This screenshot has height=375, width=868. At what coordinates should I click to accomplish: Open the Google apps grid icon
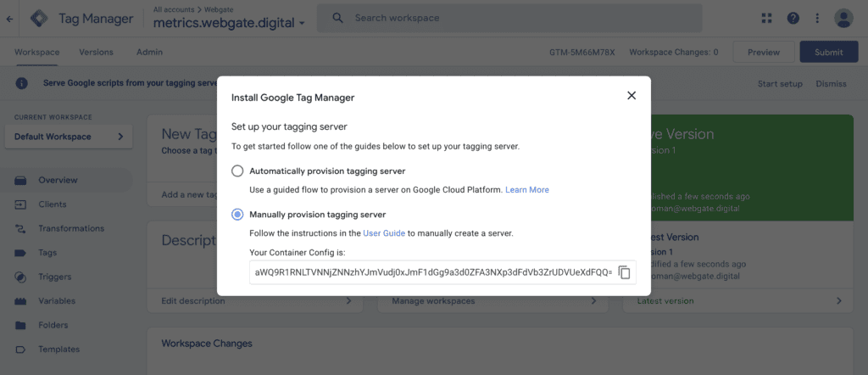click(767, 18)
